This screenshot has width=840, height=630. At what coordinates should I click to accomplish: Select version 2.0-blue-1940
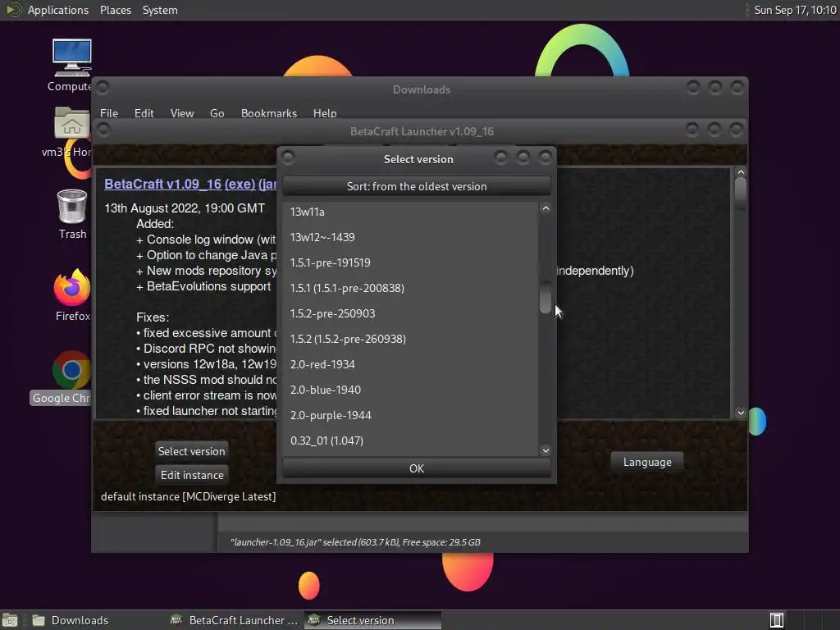(410, 390)
